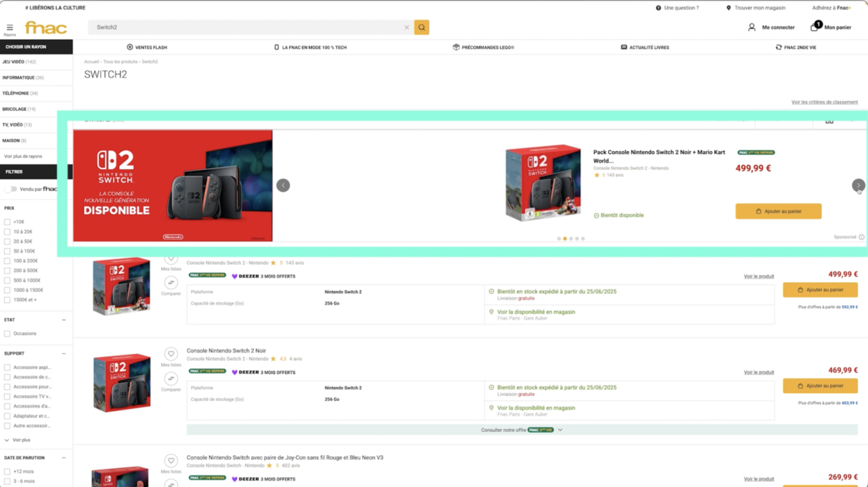Click the active orange carousel dot

point(565,239)
